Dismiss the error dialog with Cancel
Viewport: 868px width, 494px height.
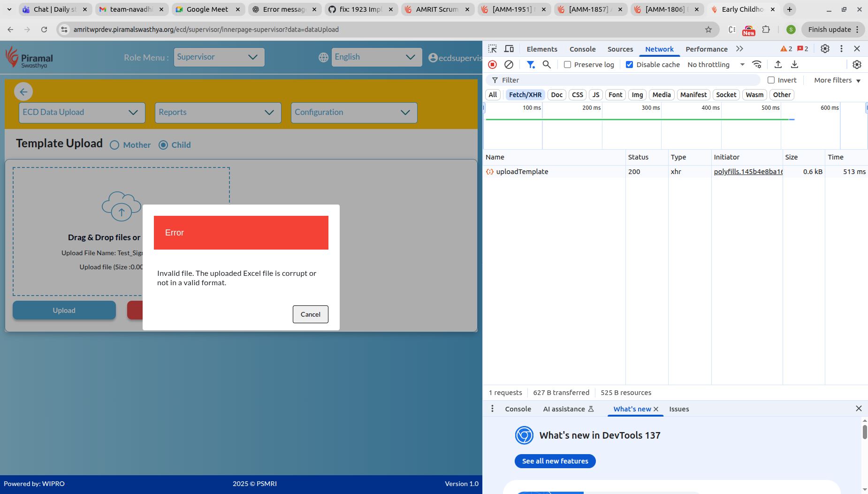click(310, 314)
